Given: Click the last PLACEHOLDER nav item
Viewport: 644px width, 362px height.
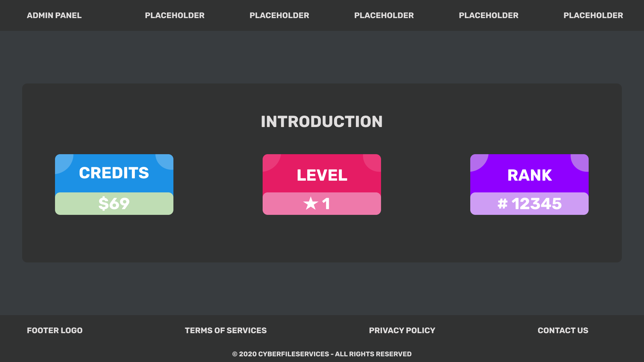Looking at the screenshot, I should [593, 15].
